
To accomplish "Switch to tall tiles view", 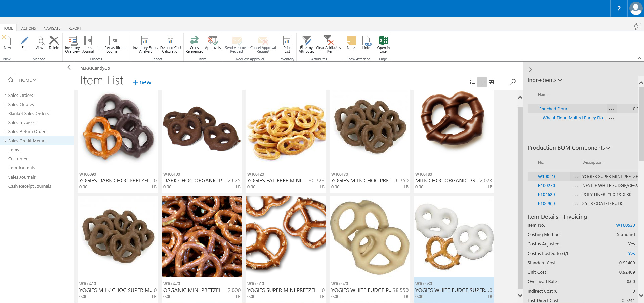I will [x=482, y=82].
